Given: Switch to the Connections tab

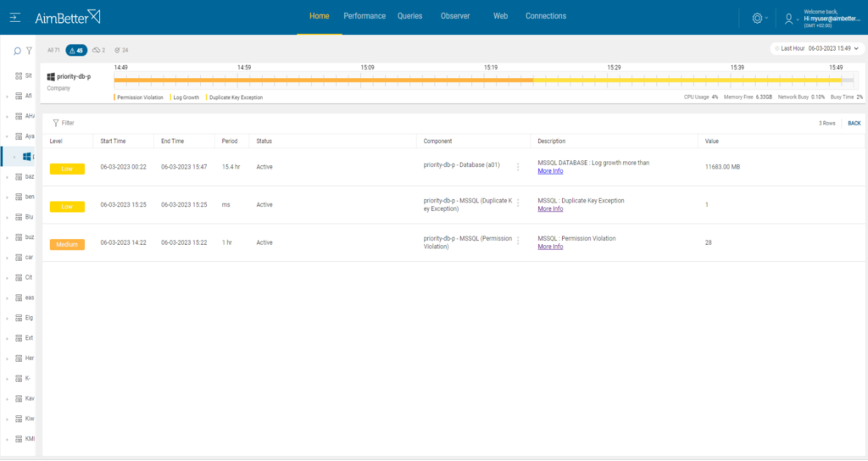Looking at the screenshot, I should pos(546,16).
